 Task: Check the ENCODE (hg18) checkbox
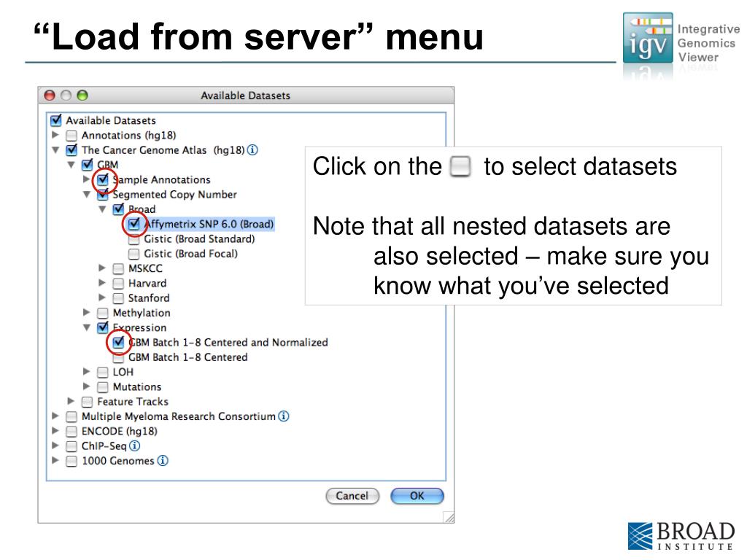(71, 432)
